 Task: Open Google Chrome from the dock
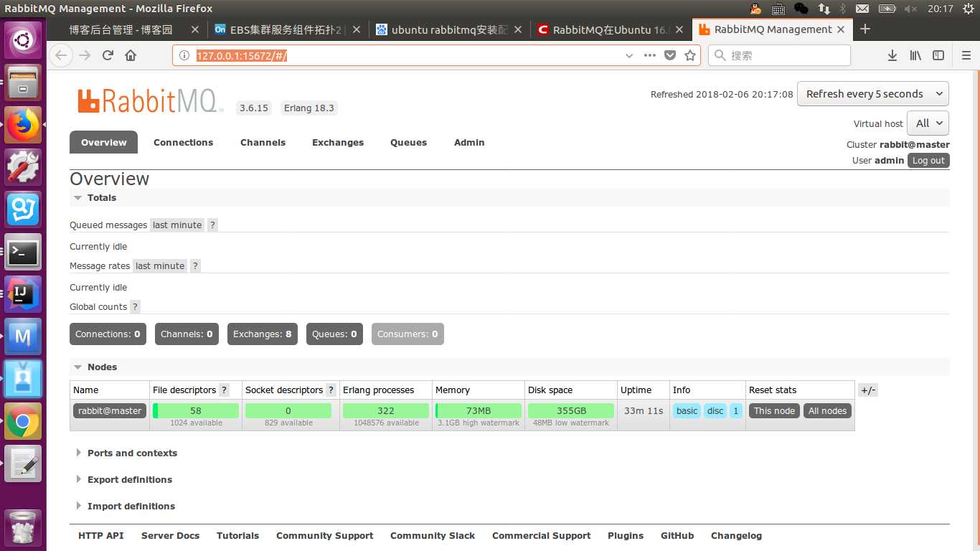click(x=24, y=421)
